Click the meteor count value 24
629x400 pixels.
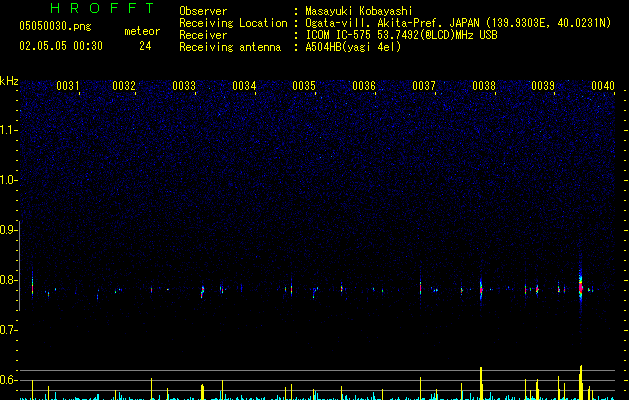[145, 46]
